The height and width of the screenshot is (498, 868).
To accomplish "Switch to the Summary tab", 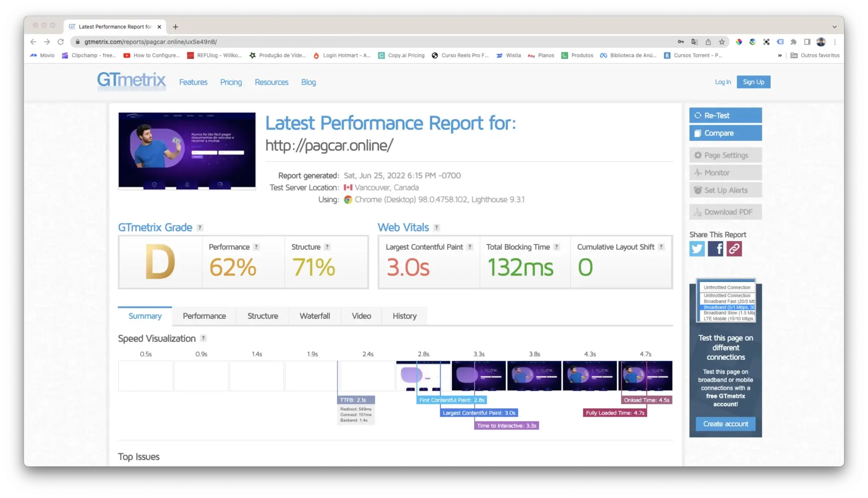I will pyautogui.click(x=145, y=316).
